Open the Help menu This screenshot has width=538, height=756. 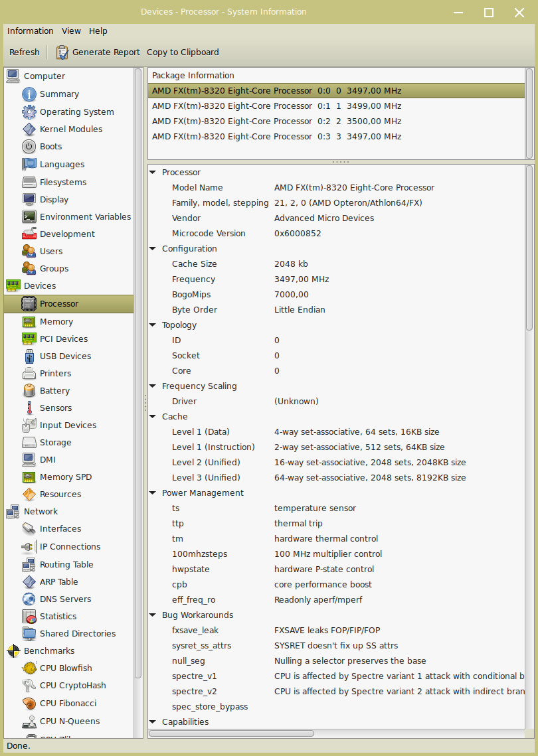(x=98, y=31)
